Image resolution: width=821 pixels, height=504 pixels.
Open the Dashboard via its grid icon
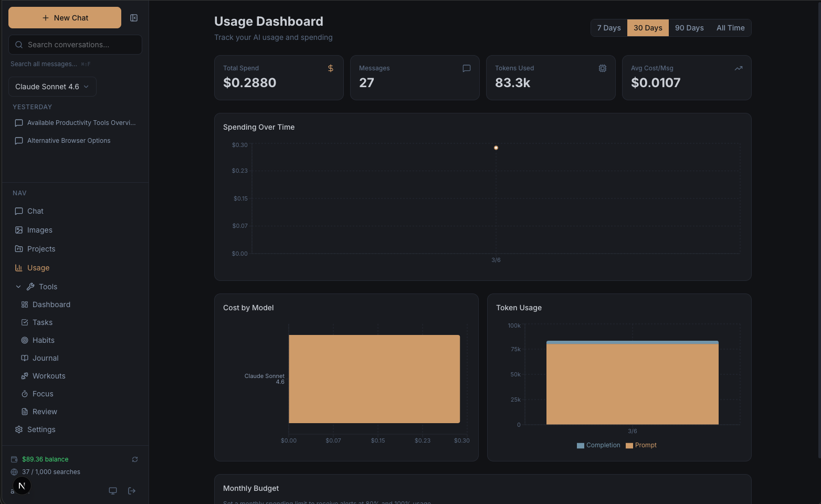[24, 304]
